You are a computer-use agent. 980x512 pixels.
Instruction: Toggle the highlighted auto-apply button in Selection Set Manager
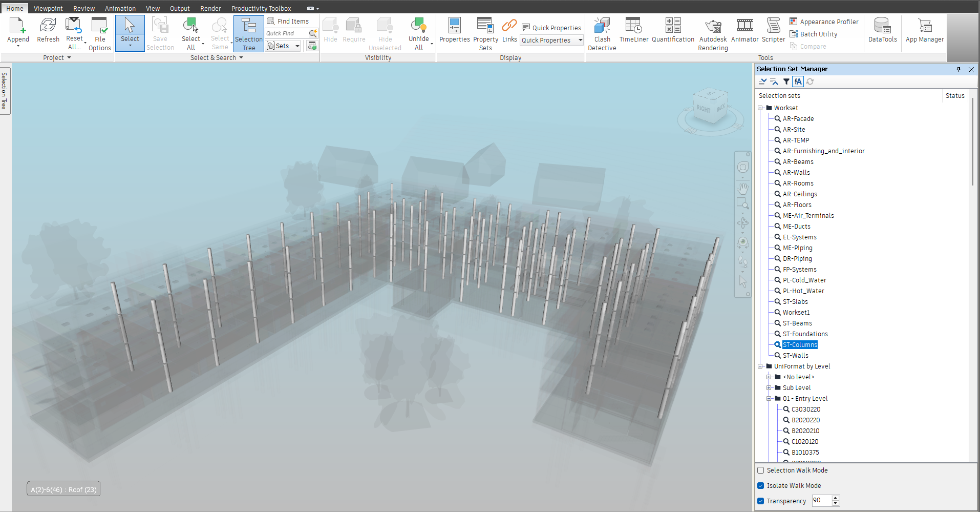(798, 81)
